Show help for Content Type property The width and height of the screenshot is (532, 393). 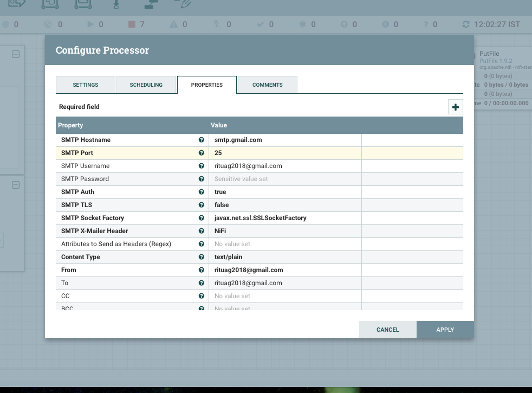(201, 257)
